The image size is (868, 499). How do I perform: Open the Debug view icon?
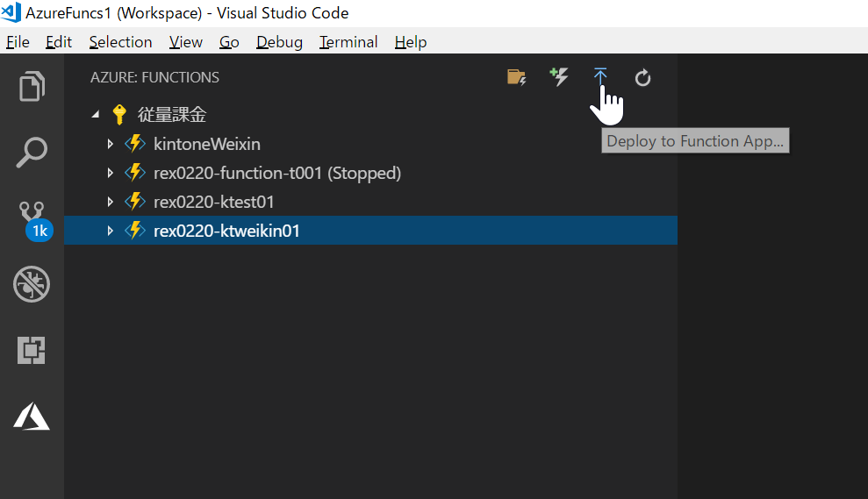pyautogui.click(x=32, y=284)
